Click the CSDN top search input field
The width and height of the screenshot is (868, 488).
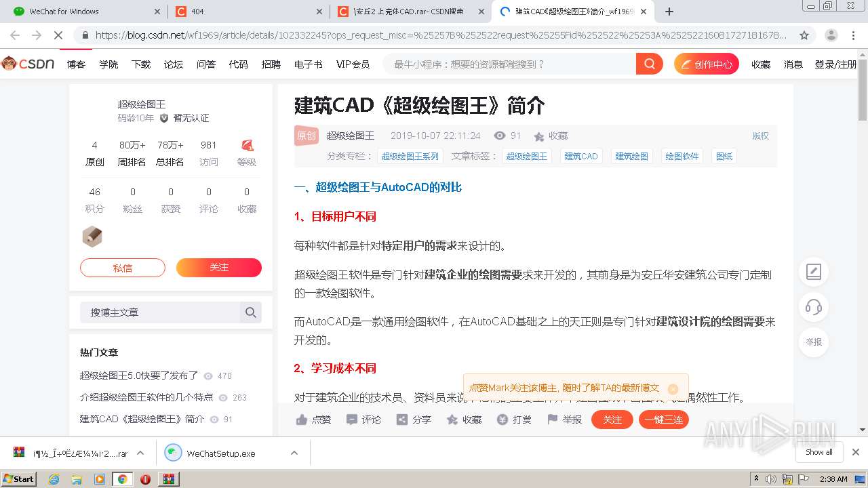pyautogui.click(x=510, y=64)
